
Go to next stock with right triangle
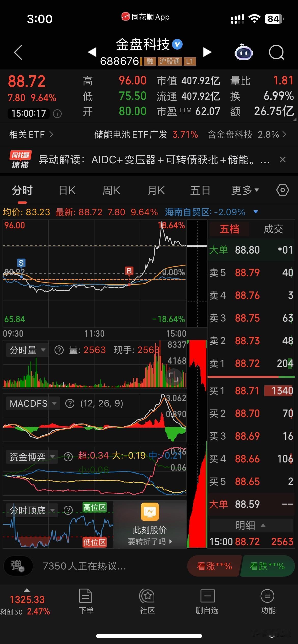pos(207,52)
